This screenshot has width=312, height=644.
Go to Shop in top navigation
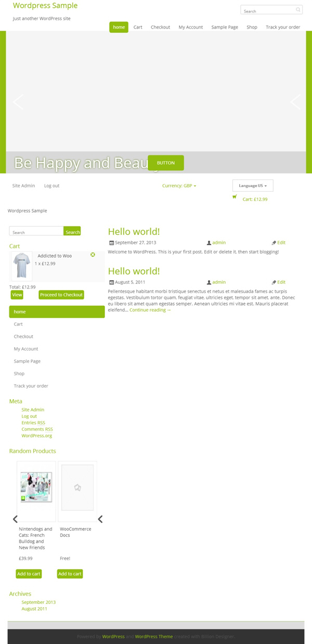point(252,27)
